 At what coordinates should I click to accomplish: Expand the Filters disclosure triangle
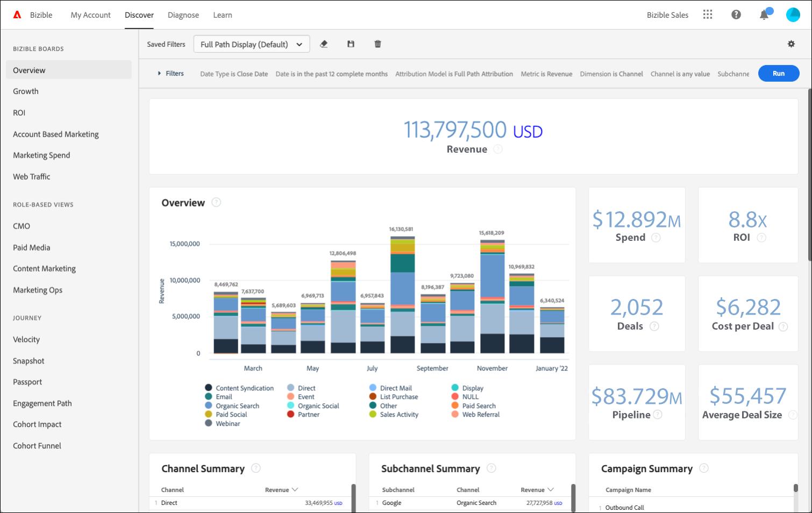[x=159, y=74]
